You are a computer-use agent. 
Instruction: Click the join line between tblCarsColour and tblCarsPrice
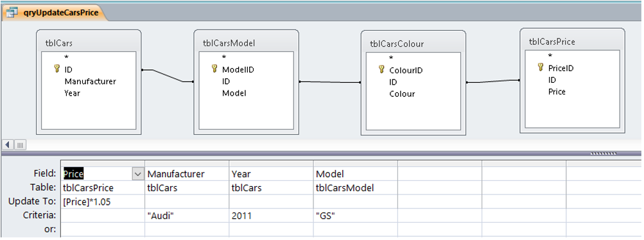[x=493, y=81]
